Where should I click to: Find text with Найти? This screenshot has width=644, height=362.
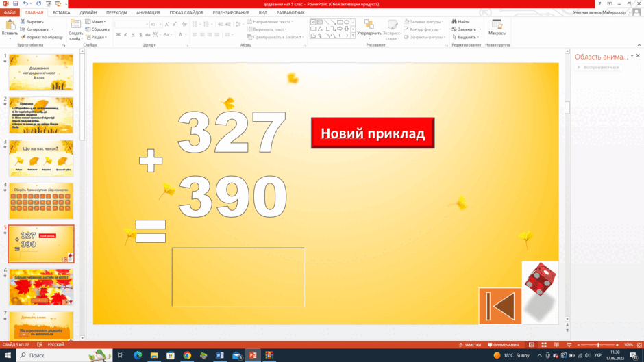(461, 21)
